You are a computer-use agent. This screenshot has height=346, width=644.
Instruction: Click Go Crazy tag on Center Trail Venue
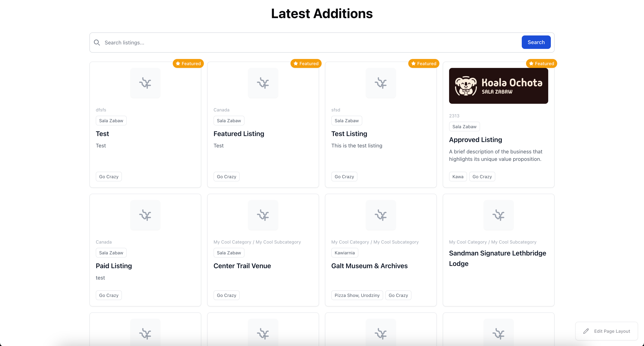click(227, 295)
